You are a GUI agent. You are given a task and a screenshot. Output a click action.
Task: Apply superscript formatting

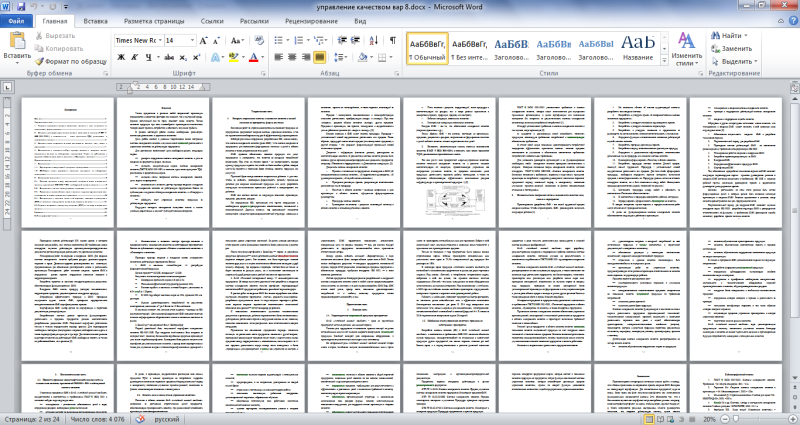point(196,57)
